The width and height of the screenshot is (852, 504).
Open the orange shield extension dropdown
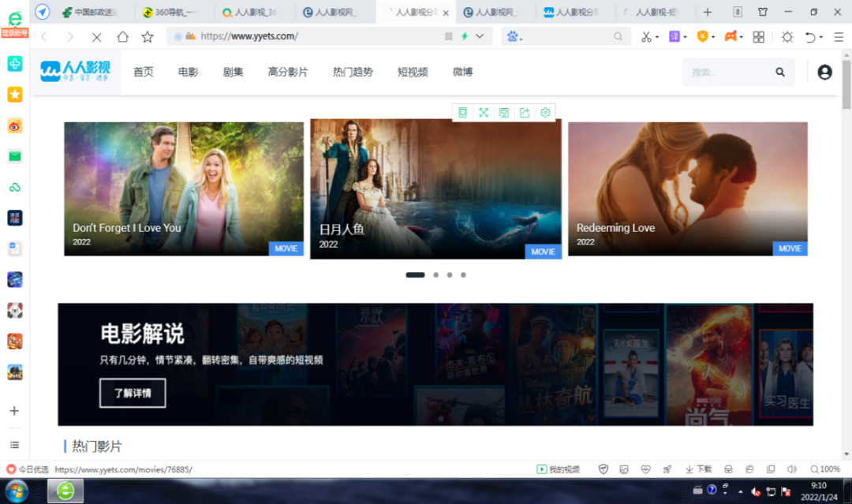(706, 36)
